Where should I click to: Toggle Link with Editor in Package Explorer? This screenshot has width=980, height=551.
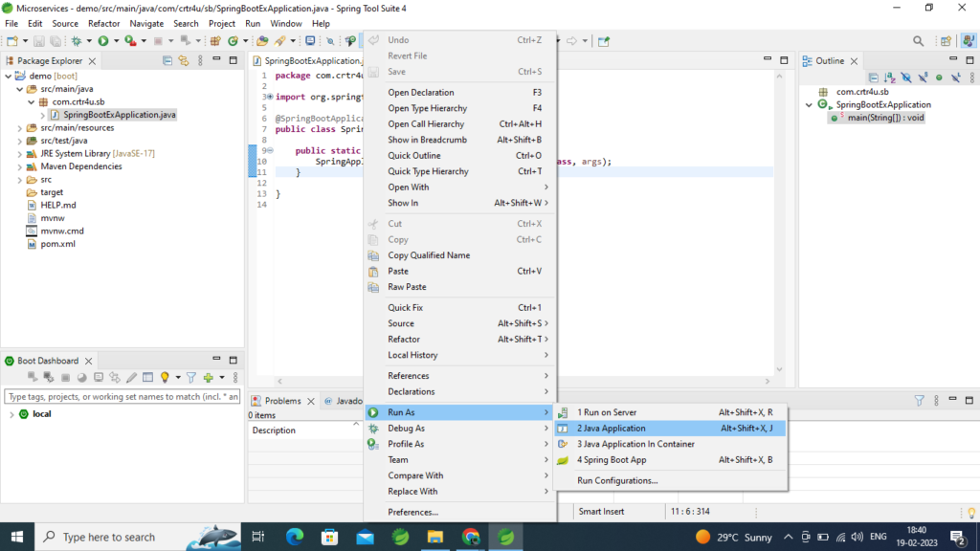[184, 60]
